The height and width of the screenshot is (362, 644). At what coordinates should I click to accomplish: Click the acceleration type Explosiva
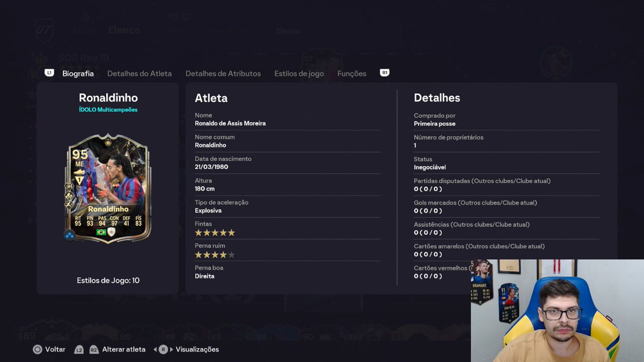point(208,210)
